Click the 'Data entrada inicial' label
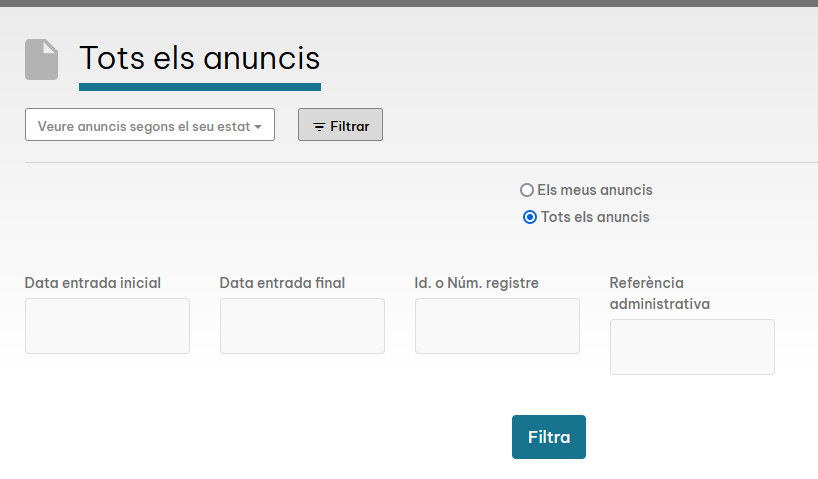Viewport: 818px width, 479px height. (x=93, y=283)
